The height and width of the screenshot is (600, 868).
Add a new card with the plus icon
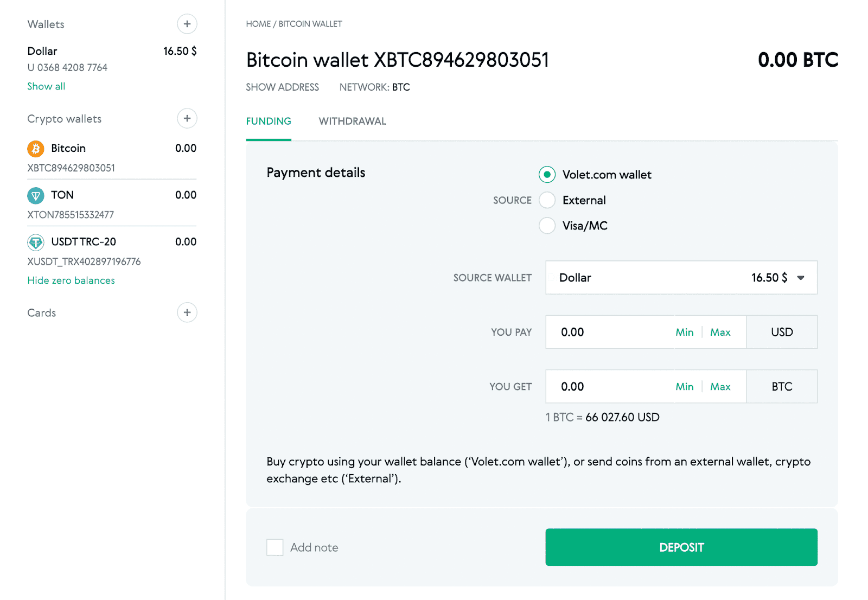click(x=187, y=312)
